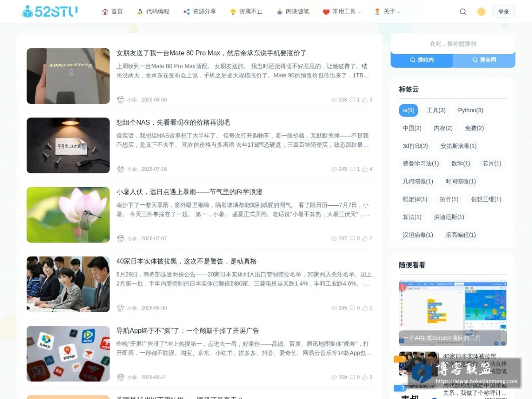Focus the 在此，搜你想搜的 search field
This screenshot has width=532, height=399.
[453, 44]
